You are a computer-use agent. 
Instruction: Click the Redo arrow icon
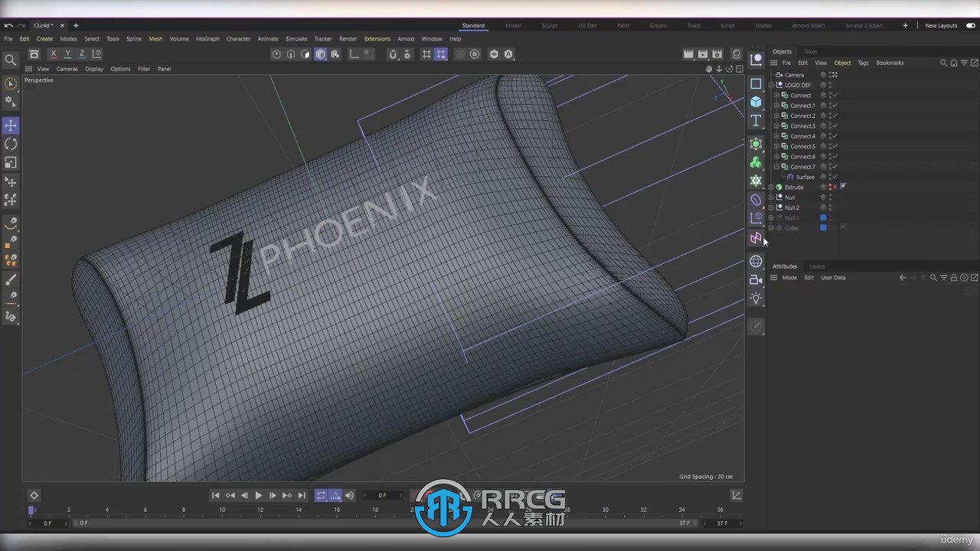(21, 25)
